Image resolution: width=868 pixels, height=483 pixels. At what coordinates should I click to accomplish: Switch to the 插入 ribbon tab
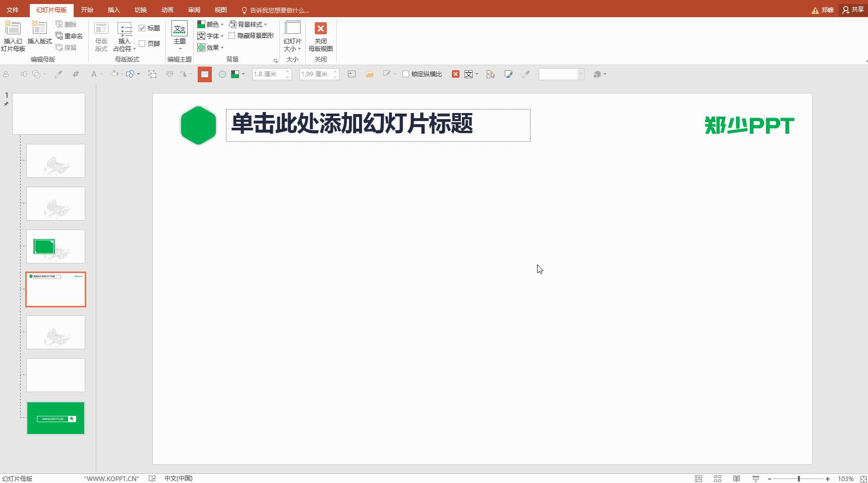click(x=113, y=9)
